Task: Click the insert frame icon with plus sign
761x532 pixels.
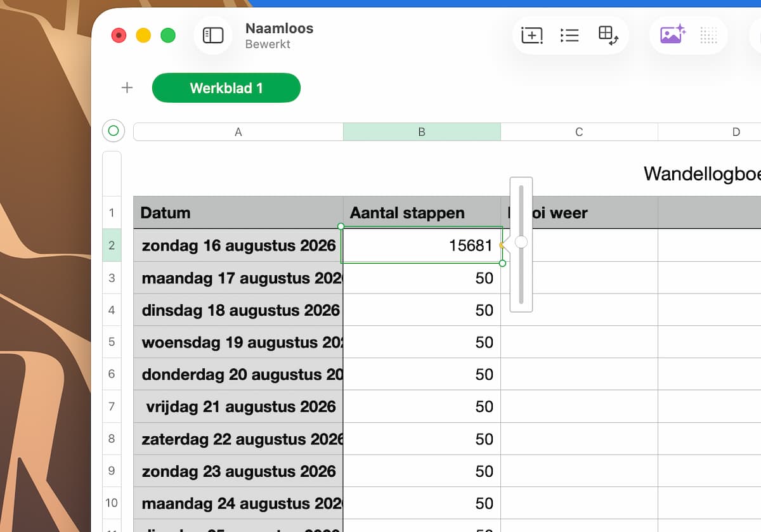Action: tap(532, 36)
